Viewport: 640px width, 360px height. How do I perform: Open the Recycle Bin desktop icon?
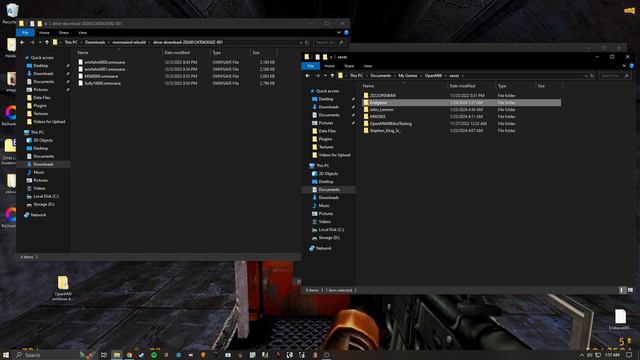coord(11,12)
